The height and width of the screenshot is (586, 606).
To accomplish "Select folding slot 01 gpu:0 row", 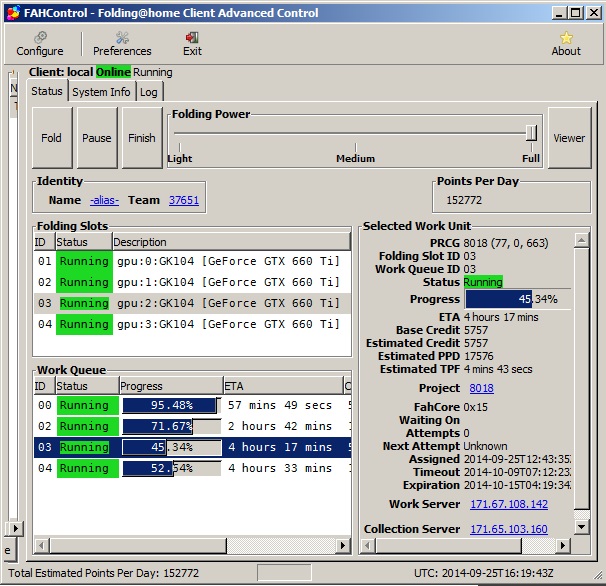I will [192, 261].
